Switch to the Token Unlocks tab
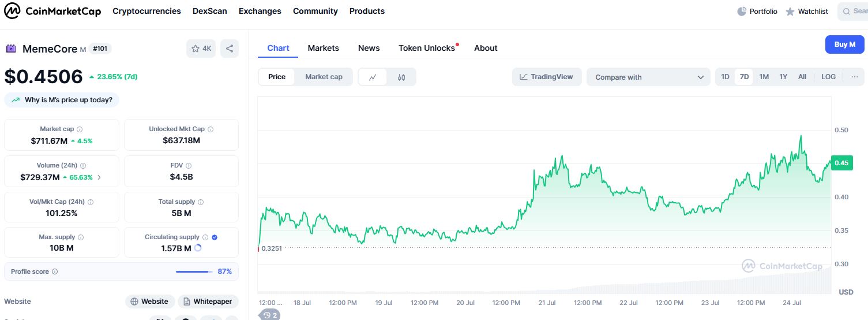Screen dimensions: 868x320 (x=427, y=48)
